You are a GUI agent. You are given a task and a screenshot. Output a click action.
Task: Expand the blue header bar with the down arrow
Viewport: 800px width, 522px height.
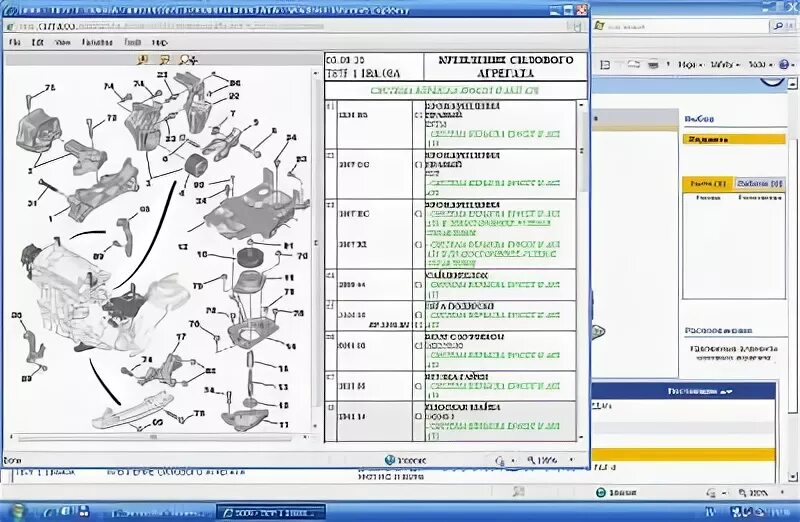pyautogui.click(x=683, y=391)
